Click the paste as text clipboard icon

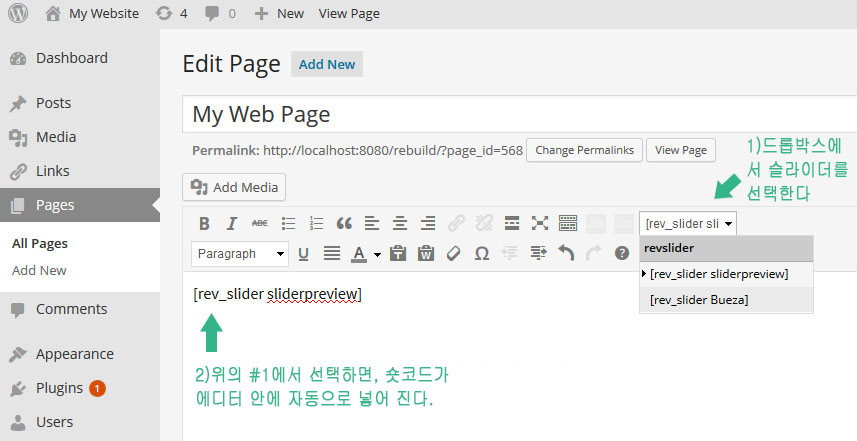click(398, 253)
